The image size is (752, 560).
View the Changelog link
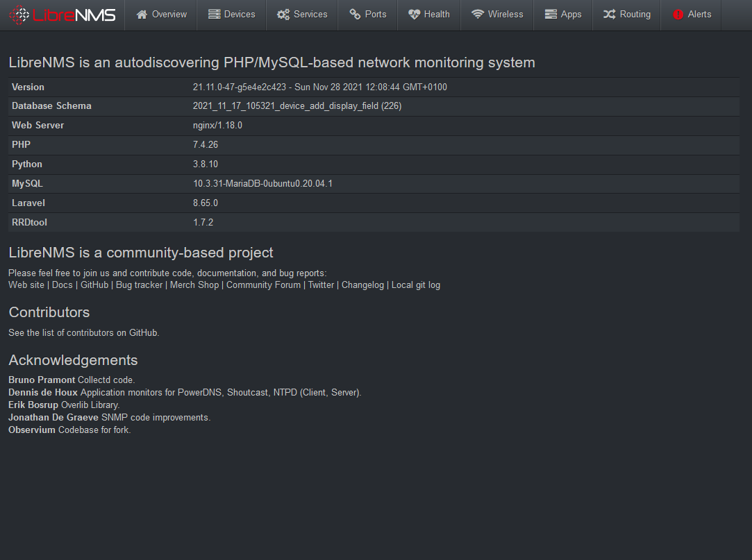(362, 285)
